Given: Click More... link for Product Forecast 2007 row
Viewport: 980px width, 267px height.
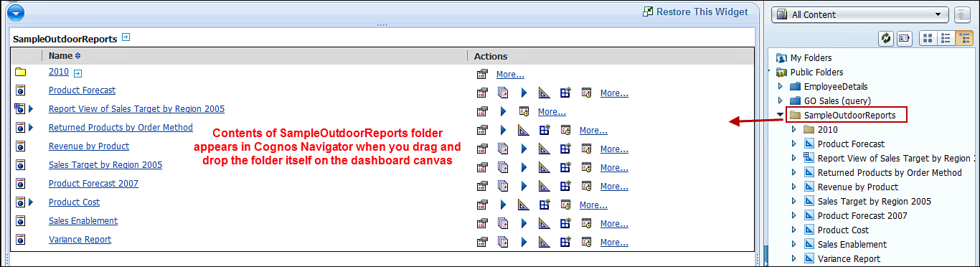Looking at the screenshot, I should click(x=614, y=187).
